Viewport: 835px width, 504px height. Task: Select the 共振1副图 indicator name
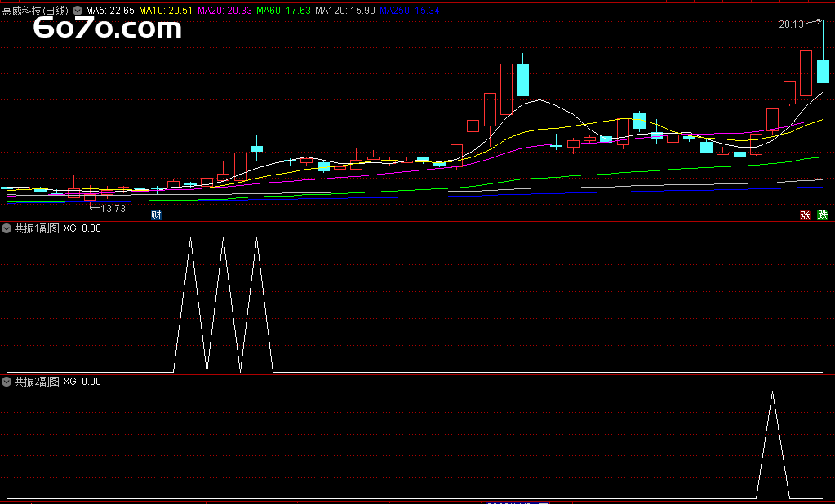point(37,229)
